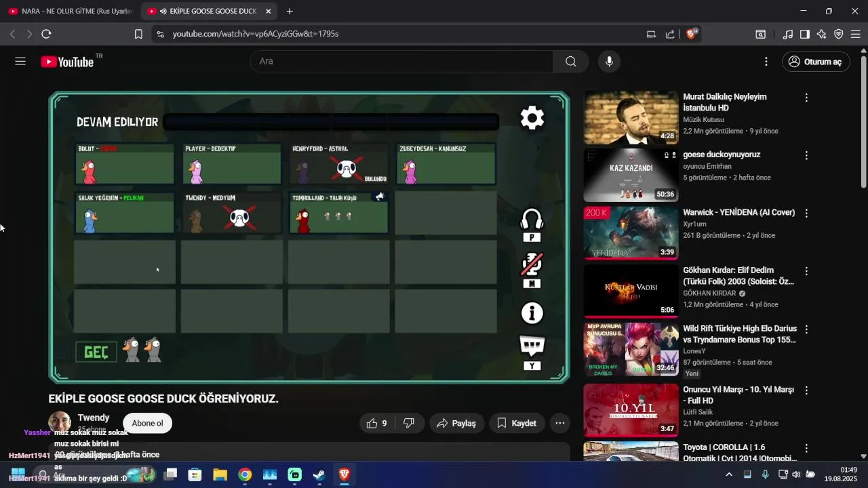Open options menu for Murat Dalkılıç video
The height and width of the screenshot is (488, 868).
coord(806,98)
